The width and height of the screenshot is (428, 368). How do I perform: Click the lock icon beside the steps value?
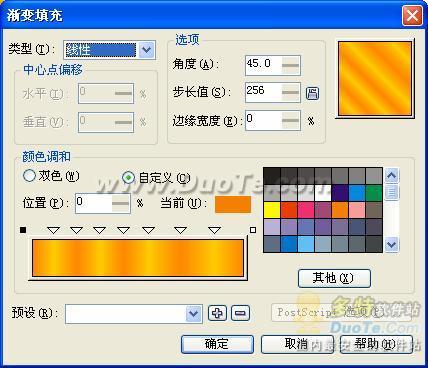click(312, 93)
